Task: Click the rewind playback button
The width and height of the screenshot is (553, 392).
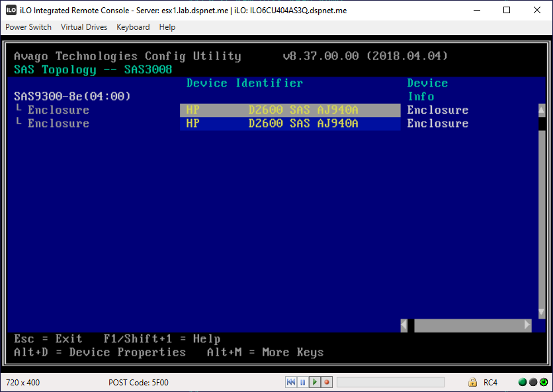Action: click(291, 382)
